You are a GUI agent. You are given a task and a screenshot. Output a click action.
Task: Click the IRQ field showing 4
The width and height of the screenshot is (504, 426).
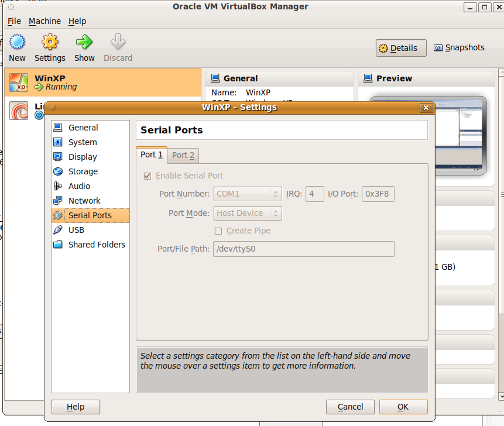(315, 194)
